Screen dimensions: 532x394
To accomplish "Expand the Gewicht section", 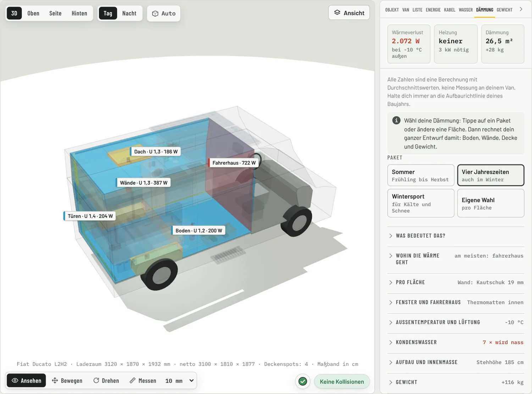I will pyautogui.click(x=456, y=382).
